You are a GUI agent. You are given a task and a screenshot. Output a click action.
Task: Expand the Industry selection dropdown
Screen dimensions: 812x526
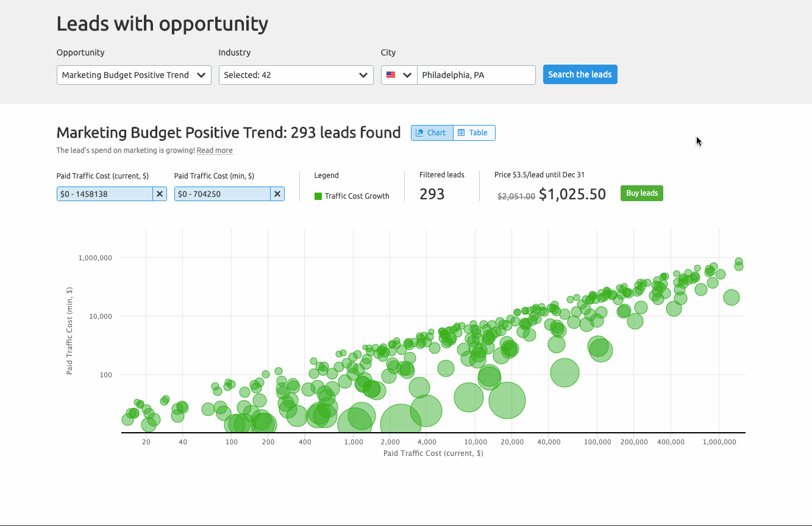(296, 75)
